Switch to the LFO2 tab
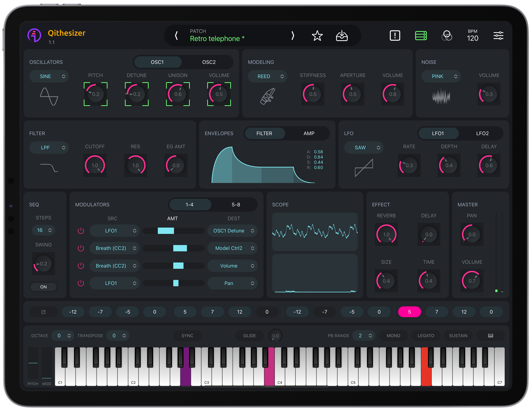 pyautogui.click(x=482, y=133)
